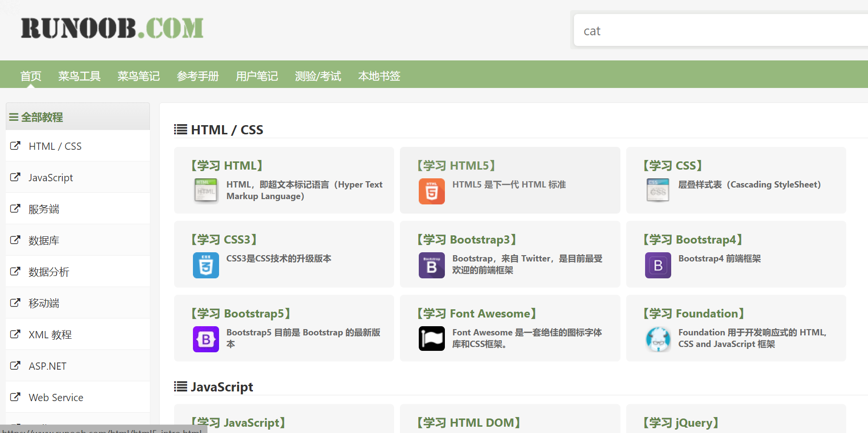Screen dimensions: 868x433
Task: Click the CSS tutorial thumbnail icon
Action: [658, 190]
